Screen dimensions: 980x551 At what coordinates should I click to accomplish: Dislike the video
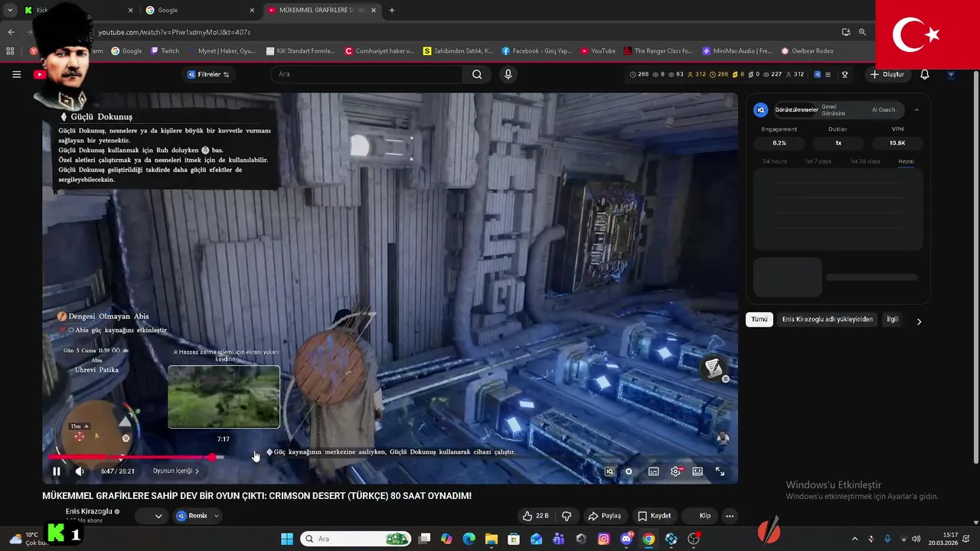coord(567,516)
